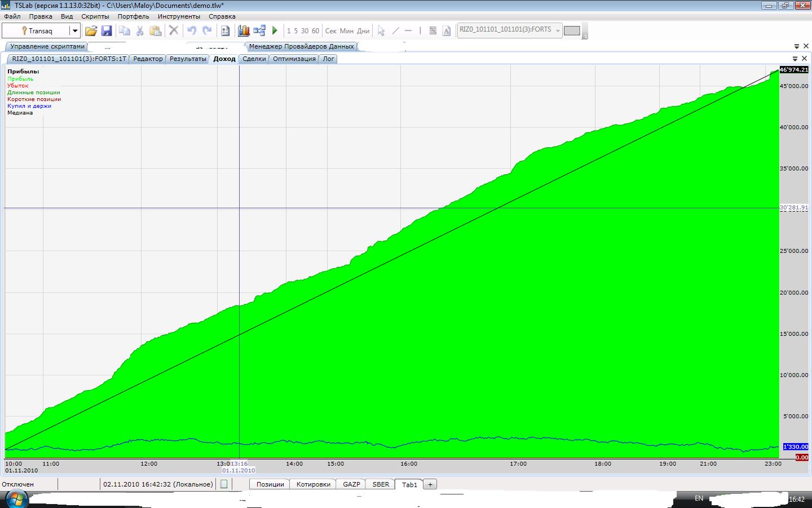Click the delete X icon in toolbar
Viewport: 812px width, 508px height.
point(174,31)
